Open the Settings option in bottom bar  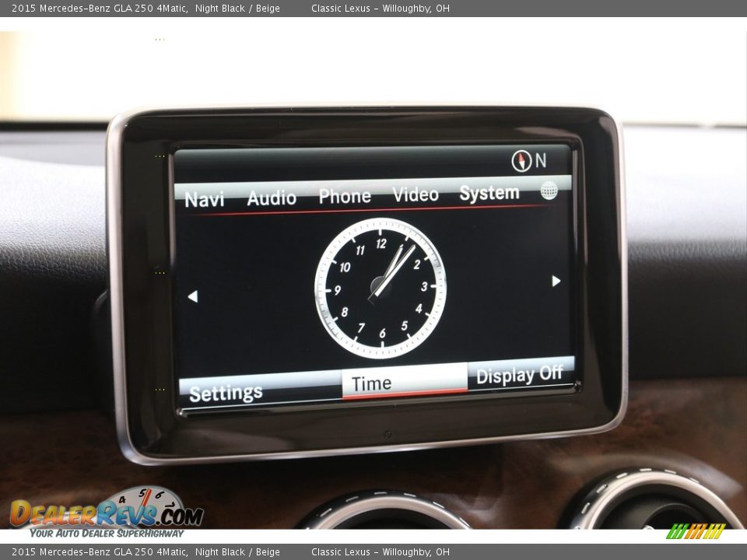[226, 393]
